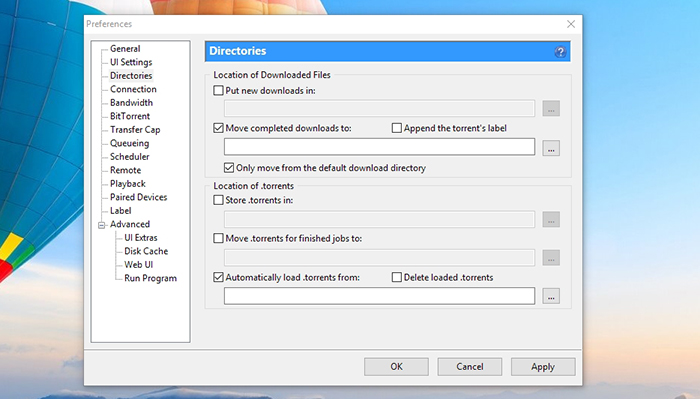700x399 pixels.
Task: Enable Move .torrents for finished jobs
Action: pos(218,238)
